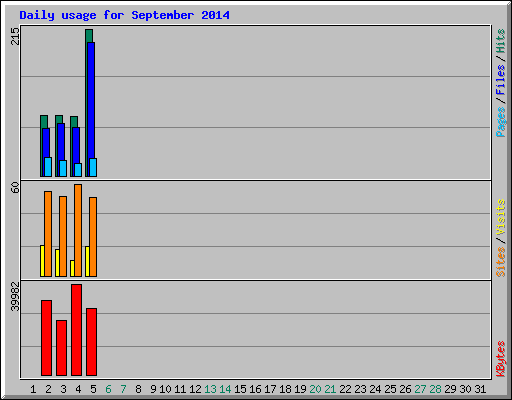
Task: Click the blue "Files" legend label
Action: [x=500, y=80]
